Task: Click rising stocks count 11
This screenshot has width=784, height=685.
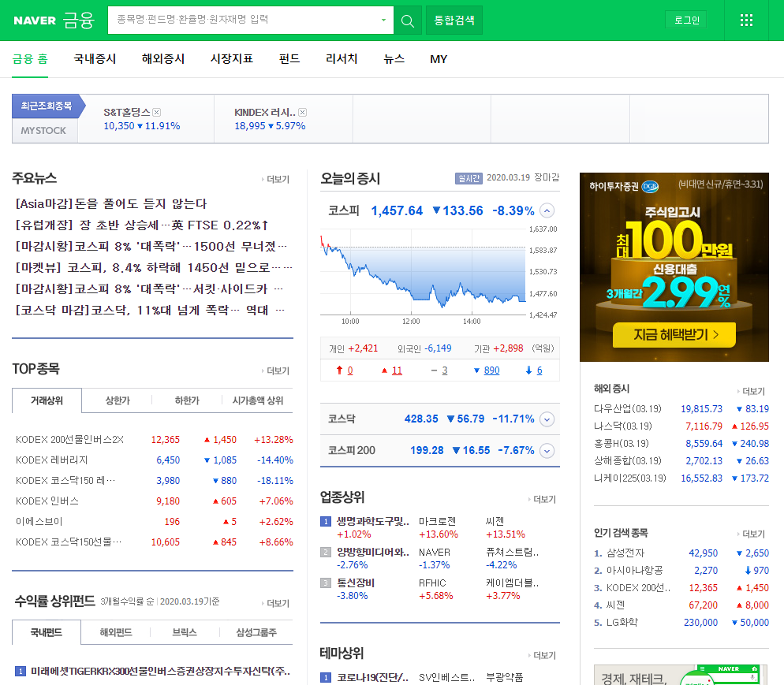Action: point(397,370)
